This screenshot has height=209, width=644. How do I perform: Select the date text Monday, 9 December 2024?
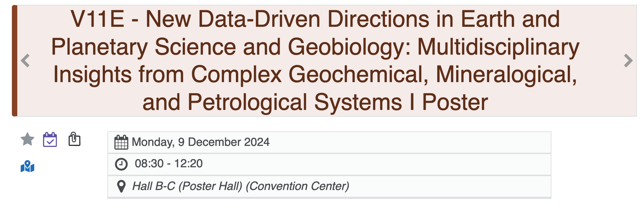200,142
